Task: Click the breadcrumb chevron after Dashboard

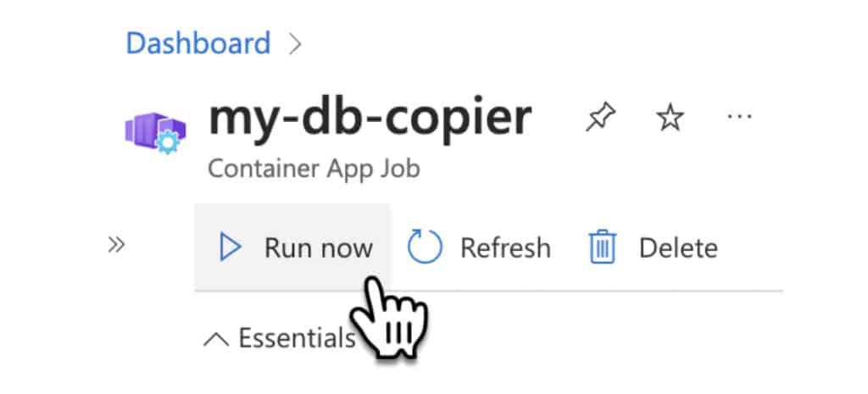Action: pyautogui.click(x=295, y=45)
